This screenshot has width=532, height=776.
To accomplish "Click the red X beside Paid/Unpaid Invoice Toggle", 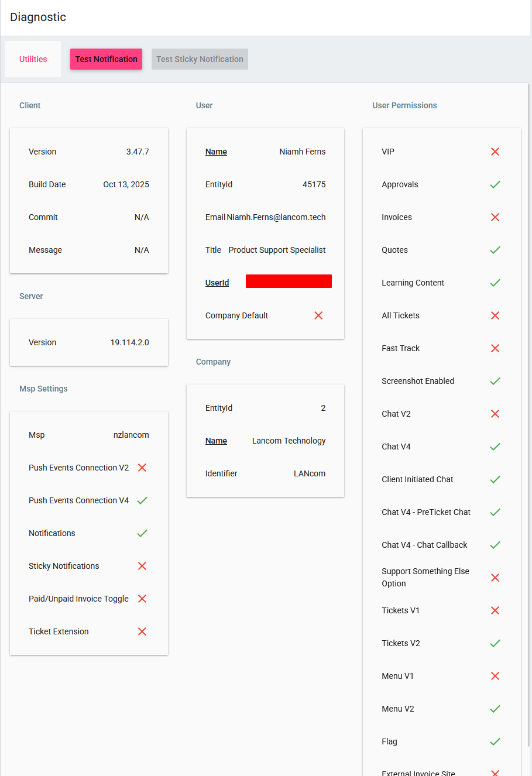I will click(142, 599).
